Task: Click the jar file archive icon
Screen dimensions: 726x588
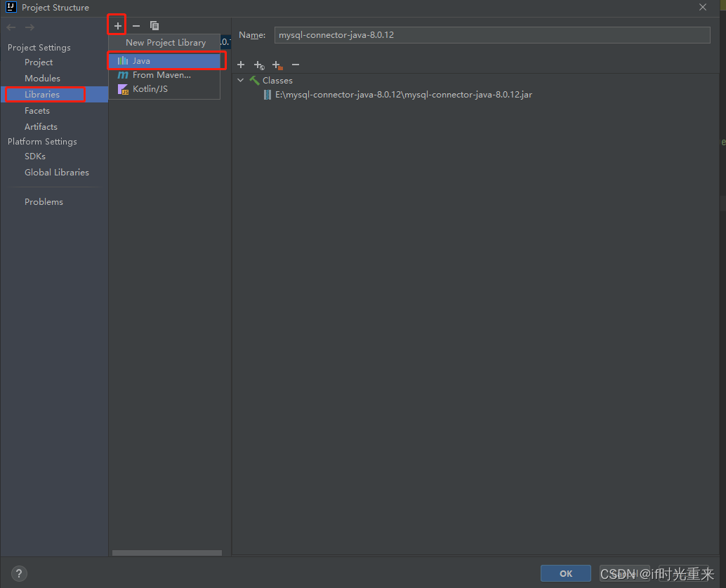Action: (267, 95)
